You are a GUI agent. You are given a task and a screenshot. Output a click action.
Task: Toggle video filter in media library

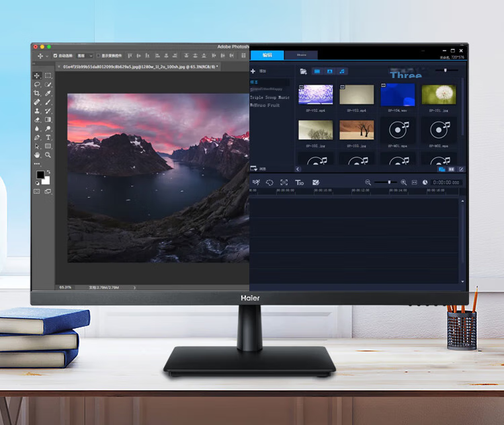click(x=317, y=71)
